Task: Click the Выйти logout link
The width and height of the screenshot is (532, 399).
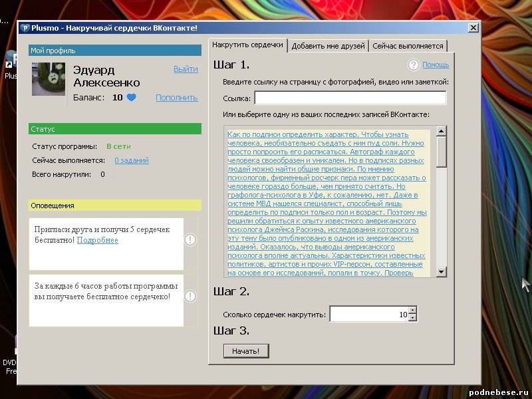Action: (186, 69)
